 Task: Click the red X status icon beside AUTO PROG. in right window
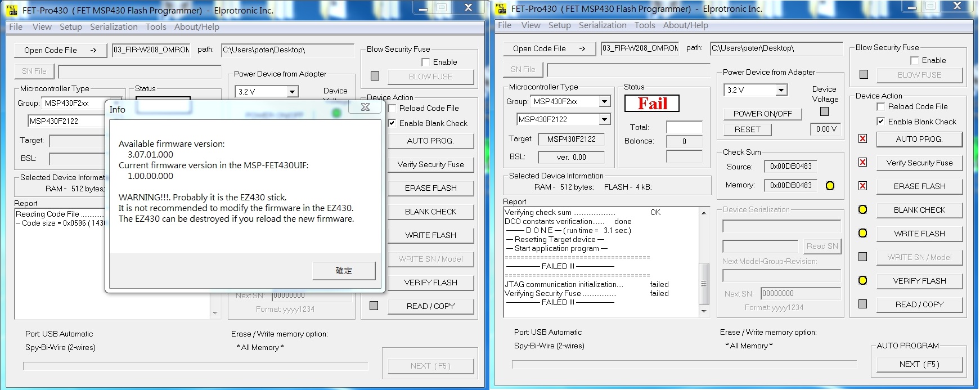862,138
